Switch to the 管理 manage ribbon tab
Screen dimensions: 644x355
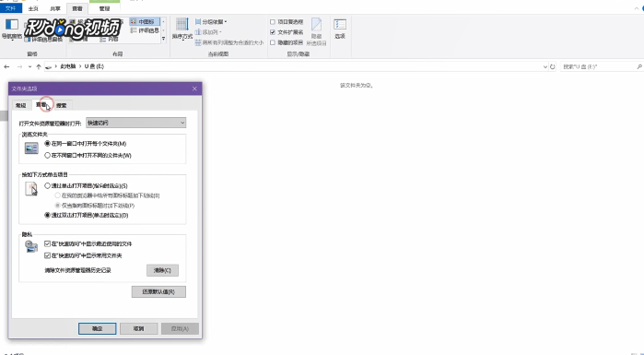(x=104, y=8)
